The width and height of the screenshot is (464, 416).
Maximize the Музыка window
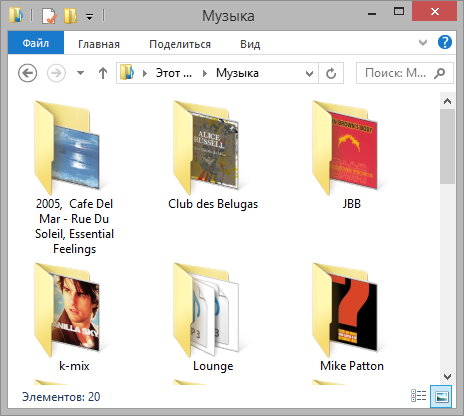(x=399, y=12)
